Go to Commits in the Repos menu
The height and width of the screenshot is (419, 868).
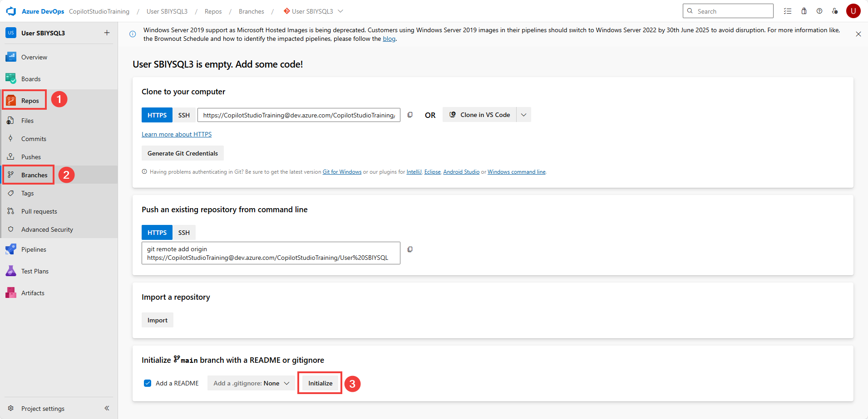[x=34, y=139]
